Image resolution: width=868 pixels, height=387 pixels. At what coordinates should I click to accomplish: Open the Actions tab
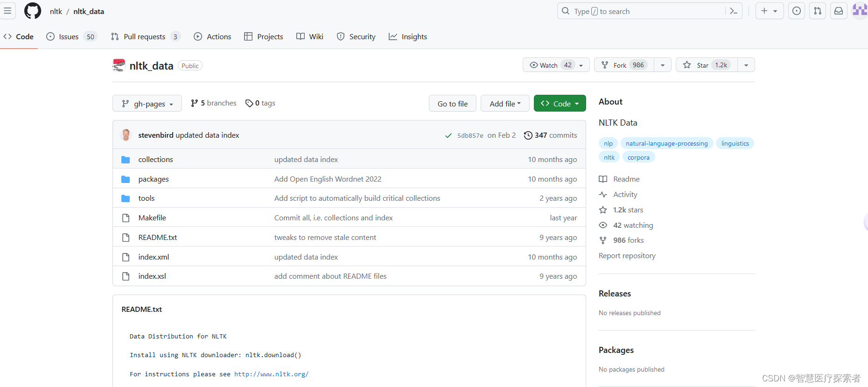click(212, 36)
